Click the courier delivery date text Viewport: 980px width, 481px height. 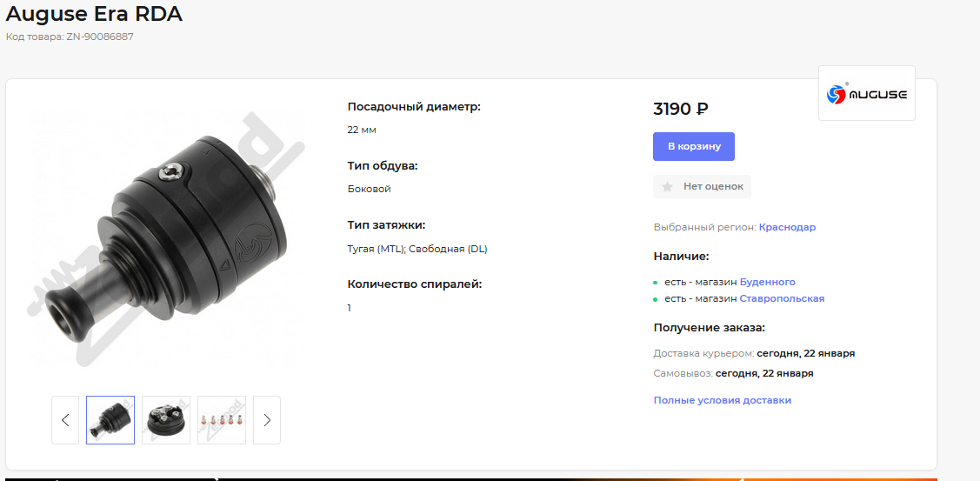[805, 353]
